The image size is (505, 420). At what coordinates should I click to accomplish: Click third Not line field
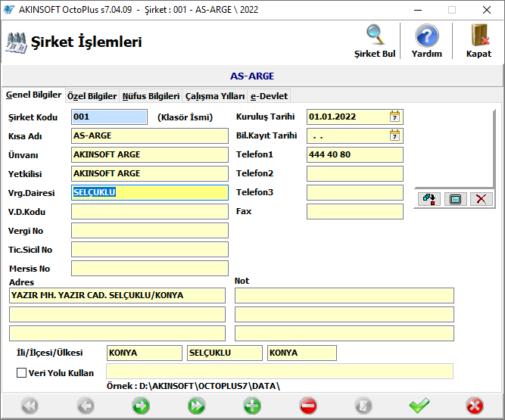pyautogui.click(x=344, y=334)
